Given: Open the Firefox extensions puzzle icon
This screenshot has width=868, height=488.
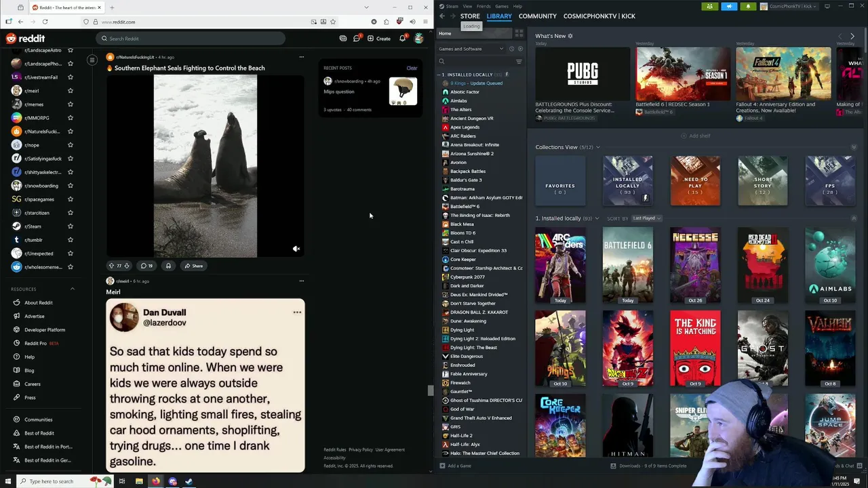Looking at the screenshot, I should pyautogui.click(x=387, y=22).
